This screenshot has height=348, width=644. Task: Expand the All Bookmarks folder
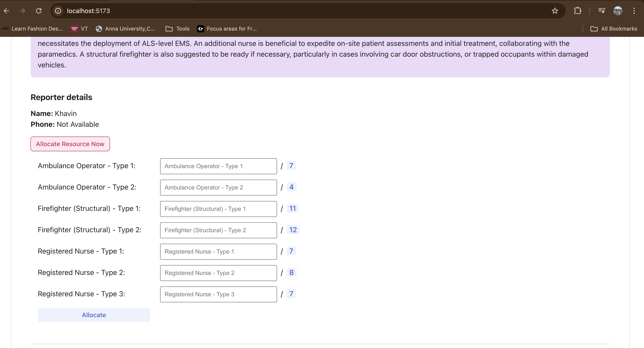coord(614,29)
